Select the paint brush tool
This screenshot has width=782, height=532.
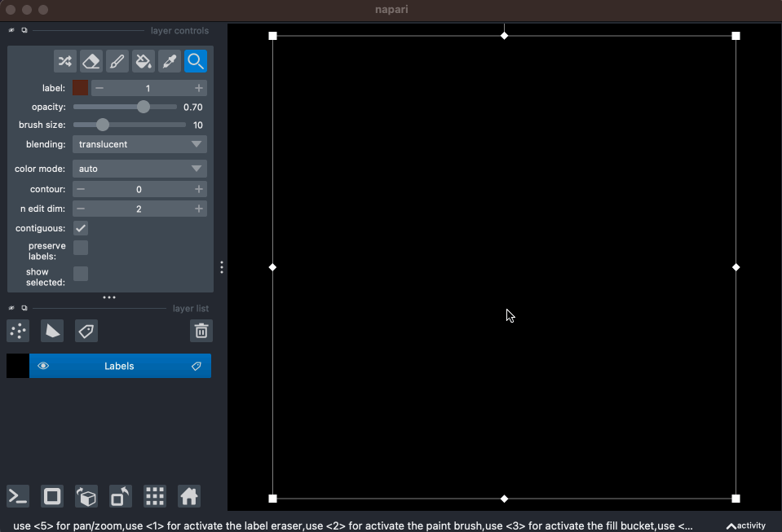(x=117, y=61)
